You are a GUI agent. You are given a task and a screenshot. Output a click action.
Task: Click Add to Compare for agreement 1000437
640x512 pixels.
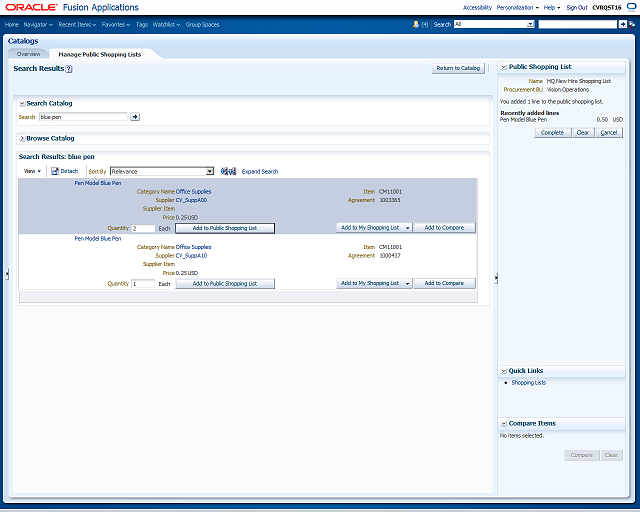coord(444,283)
